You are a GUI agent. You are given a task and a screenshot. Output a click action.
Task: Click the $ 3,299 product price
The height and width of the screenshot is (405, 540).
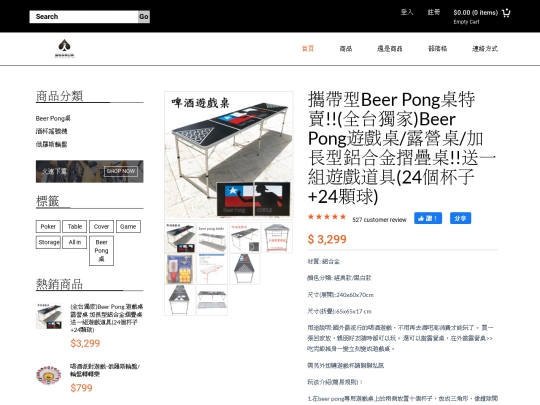(x=327, y=239)
